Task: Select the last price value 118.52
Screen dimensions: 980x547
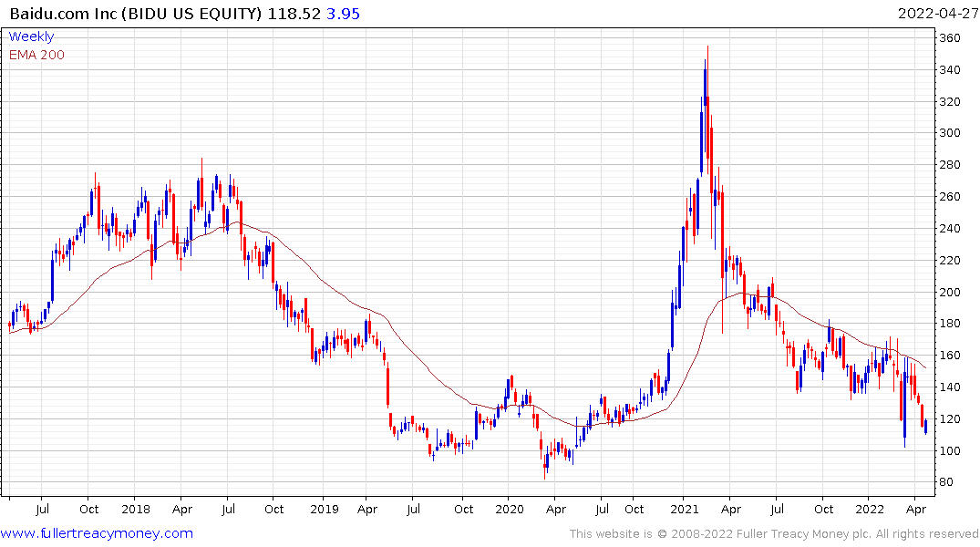Action: [294, 14]
